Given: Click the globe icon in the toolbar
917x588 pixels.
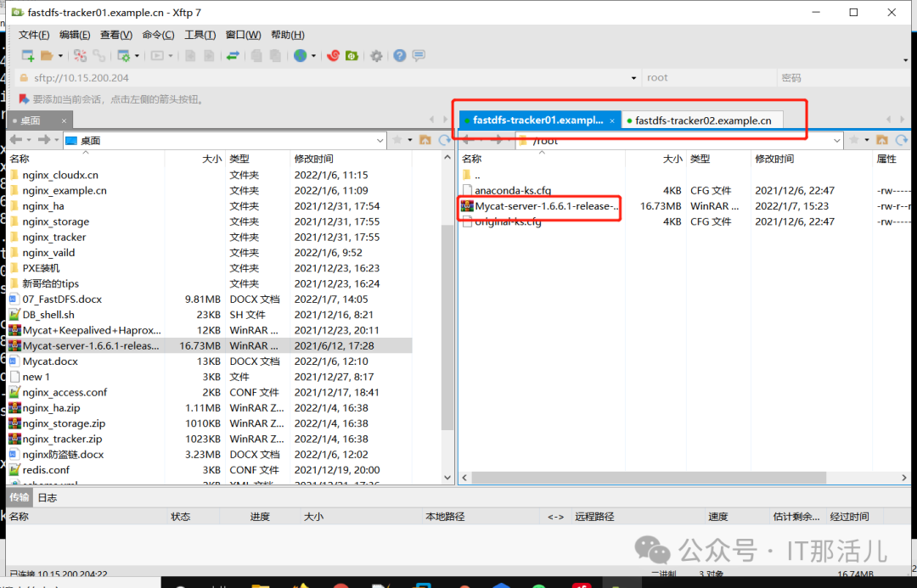Looking at the screenshot, I should point(300,55).
